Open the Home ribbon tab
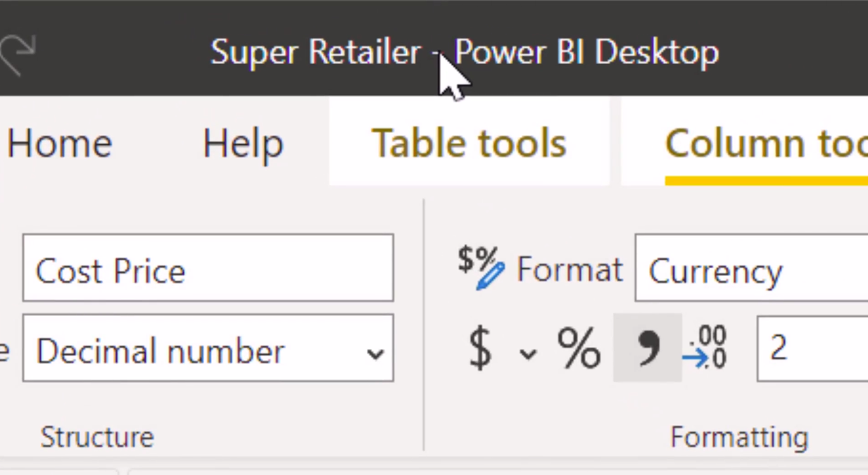 pyautogui.click(x=59, y=144)
